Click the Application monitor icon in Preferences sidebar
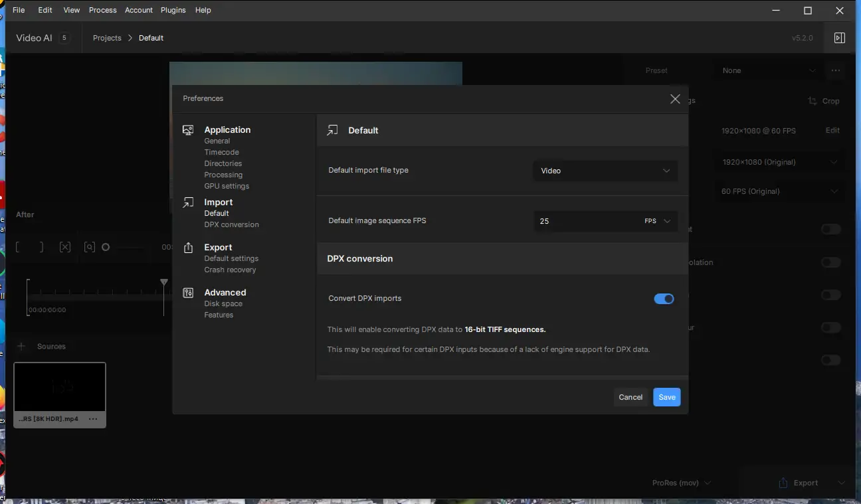The height and width of the screenshot is (504, 861). pos(188,130)
